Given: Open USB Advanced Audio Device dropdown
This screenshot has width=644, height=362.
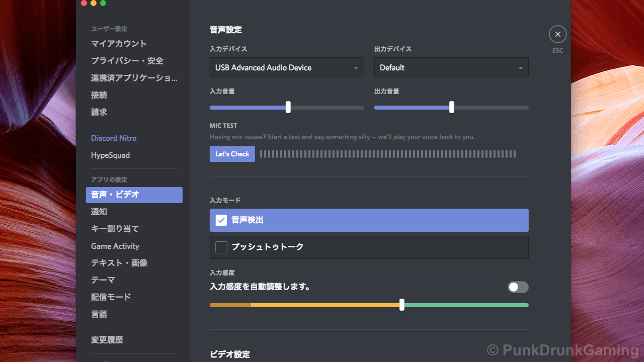Looking at the screenshot, I should pos(287,67).
